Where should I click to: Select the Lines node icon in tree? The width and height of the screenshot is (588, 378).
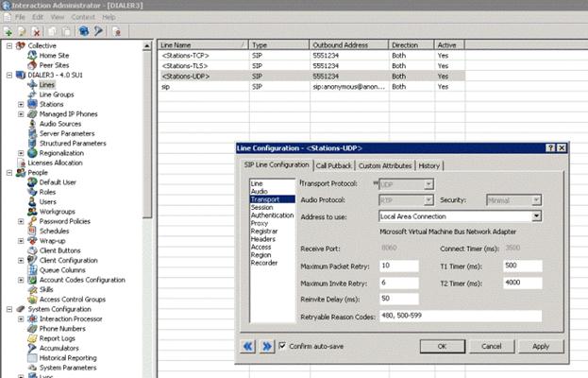tap(31, 85)
